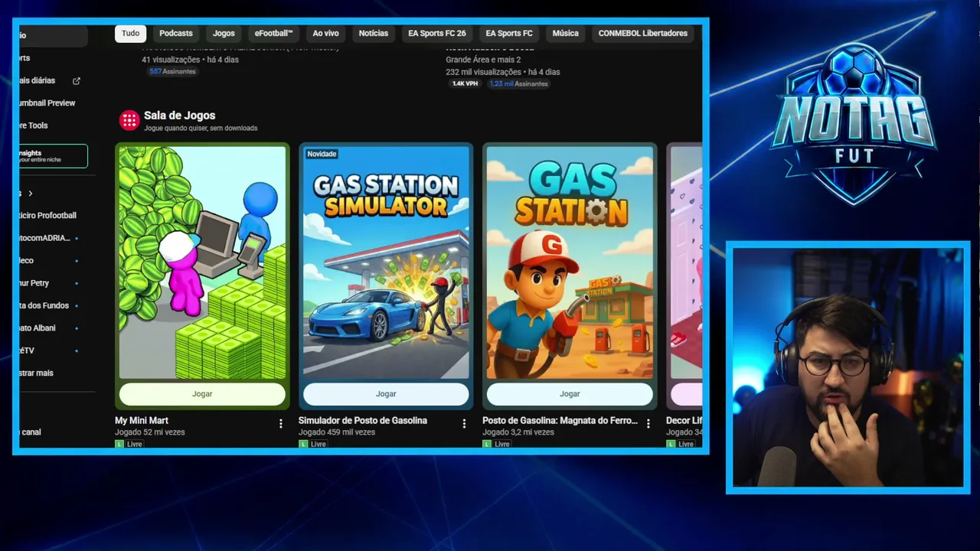Open the Gas Station game thumbnail
Screen dimensions: 980x551
570,262
